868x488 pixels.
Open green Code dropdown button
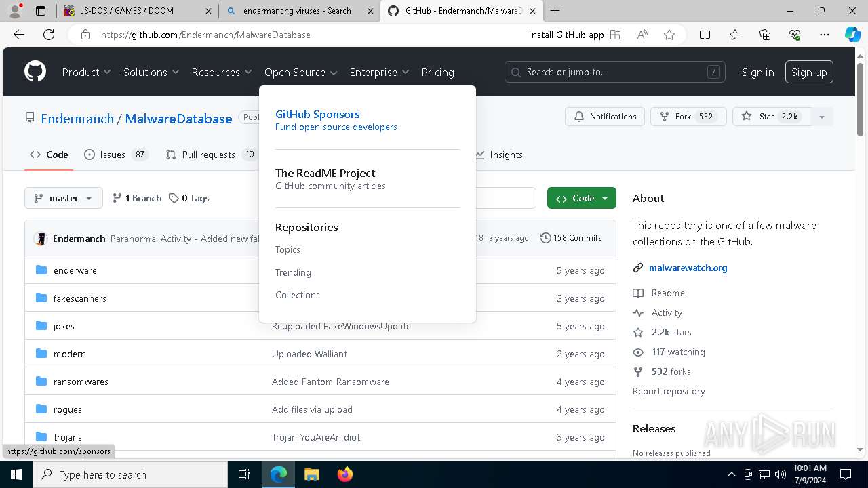click(582, 198)
